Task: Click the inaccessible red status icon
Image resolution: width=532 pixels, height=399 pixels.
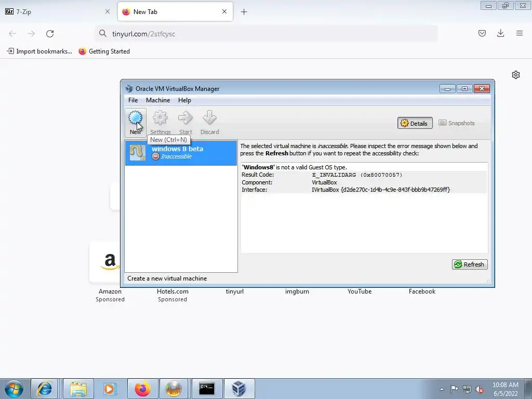Action: 155,156
